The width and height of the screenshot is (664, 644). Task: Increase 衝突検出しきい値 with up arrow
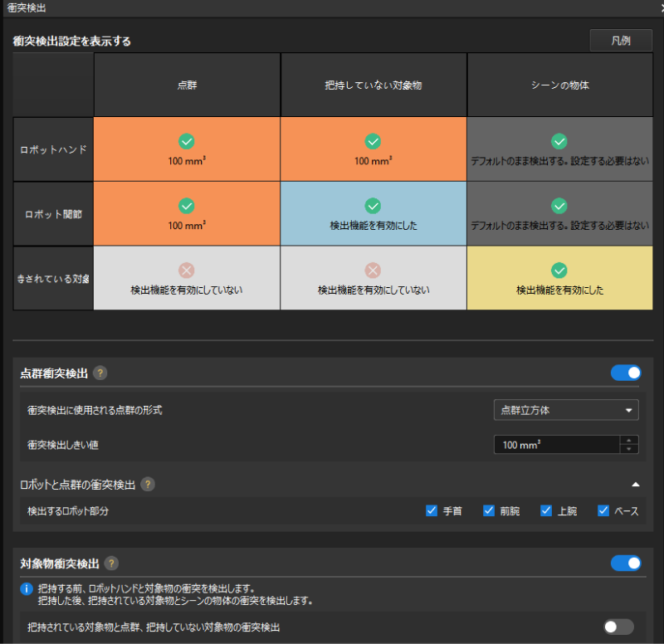tap(629, 441)
